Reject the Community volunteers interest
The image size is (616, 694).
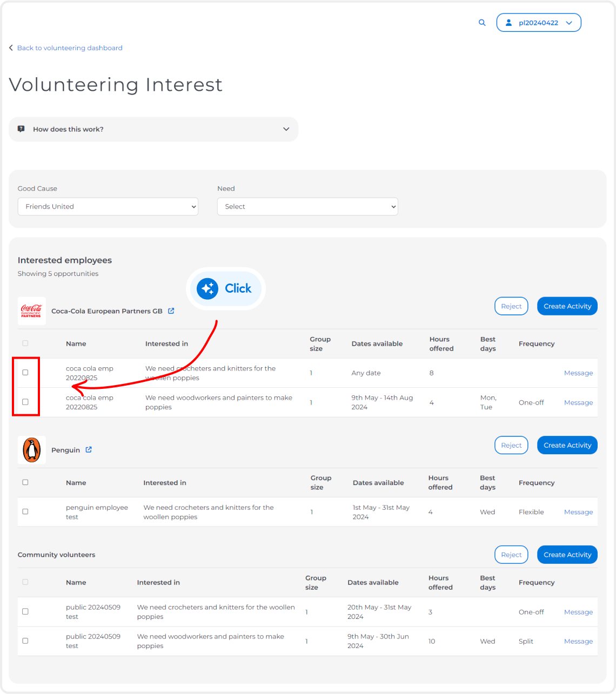click(x=511, y=555)
